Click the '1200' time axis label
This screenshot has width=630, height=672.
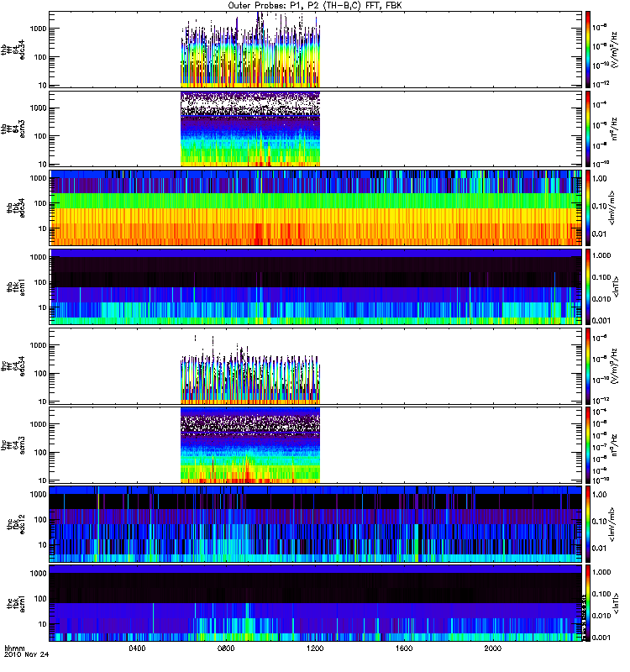[x=315, y=648]
